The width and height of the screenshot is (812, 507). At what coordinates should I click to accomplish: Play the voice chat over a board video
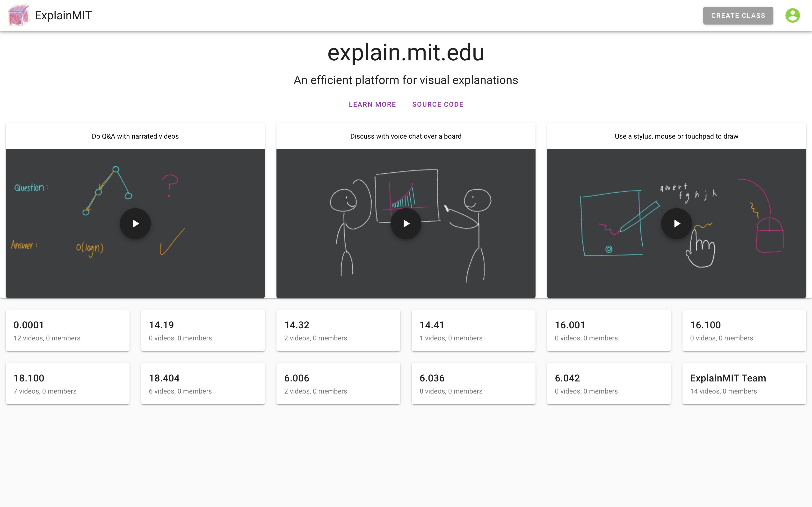click(x=406, y=223)
